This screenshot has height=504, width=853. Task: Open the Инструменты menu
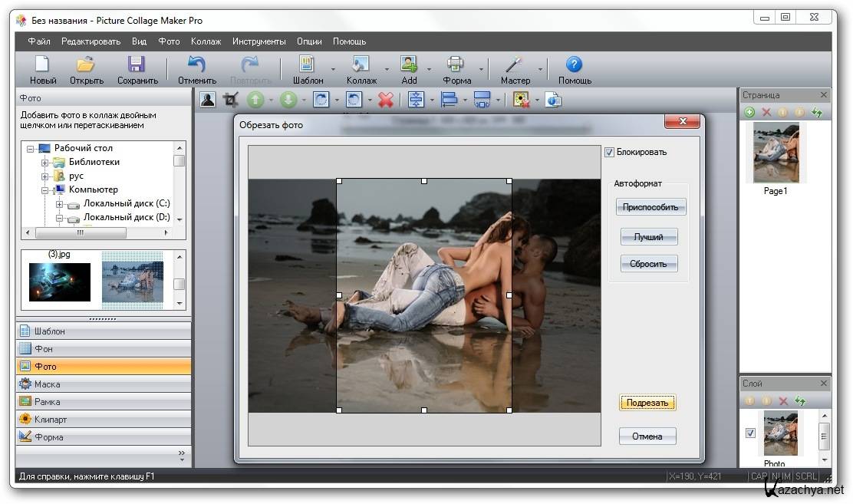[x=259, y=41]
